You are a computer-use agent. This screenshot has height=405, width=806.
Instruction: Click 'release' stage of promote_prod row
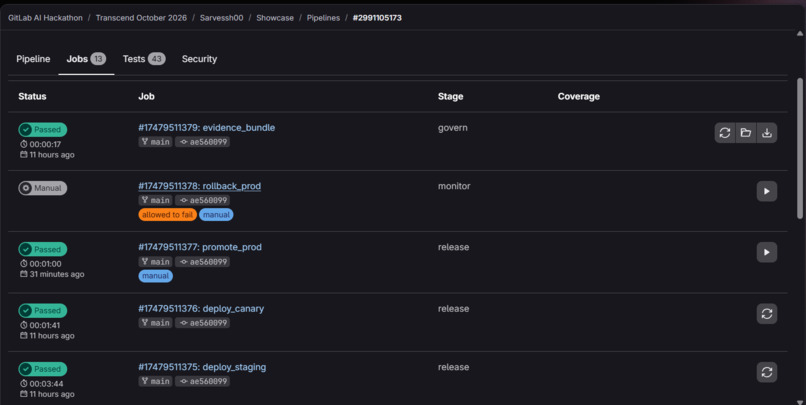(453, 247)
